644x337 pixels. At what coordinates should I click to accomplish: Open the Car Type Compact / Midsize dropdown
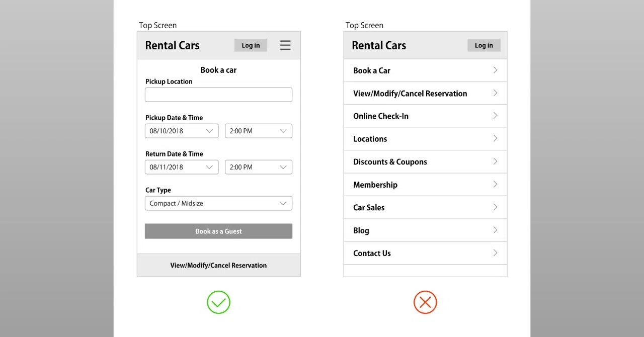click(218, 203)
